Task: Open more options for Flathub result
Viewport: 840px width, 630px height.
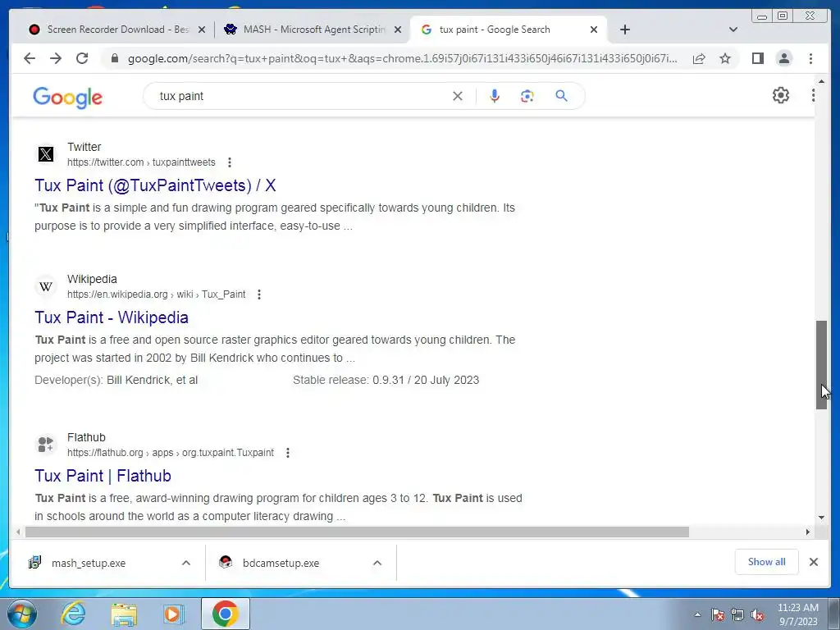Action: coord(288,453)
